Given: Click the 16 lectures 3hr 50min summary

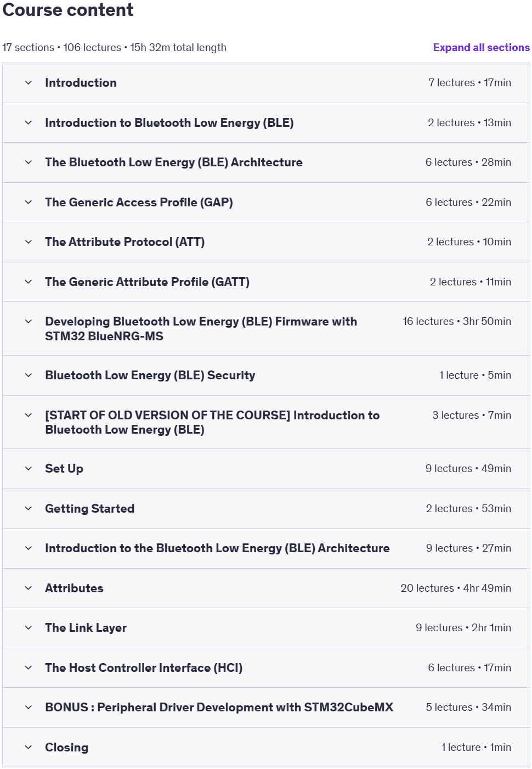Looking at the screenshot, I should coord(457,322).
